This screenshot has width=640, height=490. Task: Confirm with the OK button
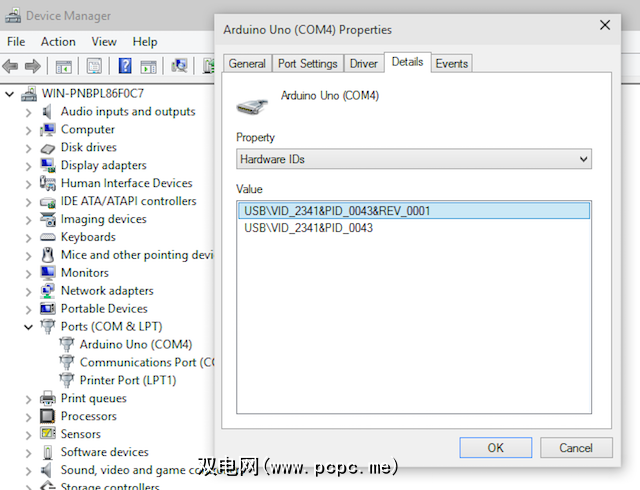point(496,448)
